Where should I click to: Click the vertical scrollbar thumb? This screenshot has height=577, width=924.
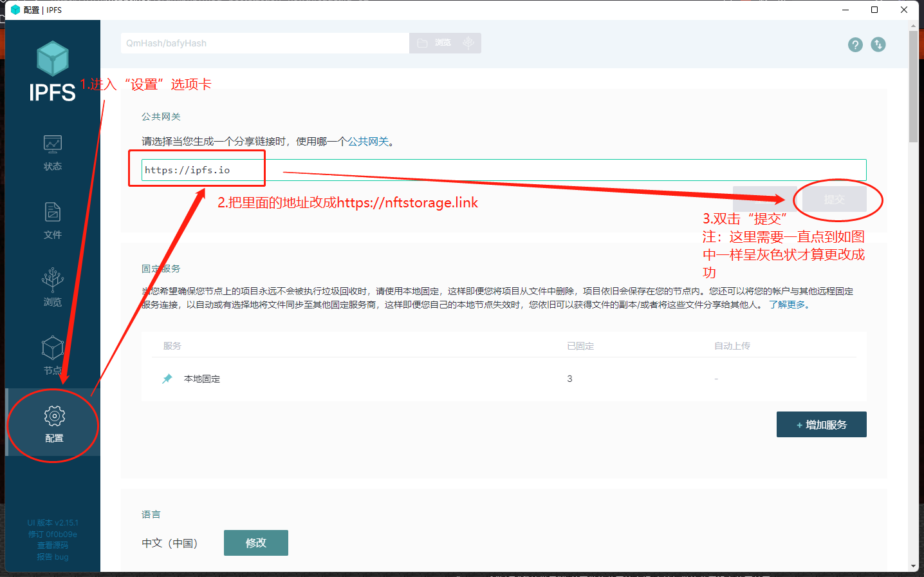coord(913,86)
